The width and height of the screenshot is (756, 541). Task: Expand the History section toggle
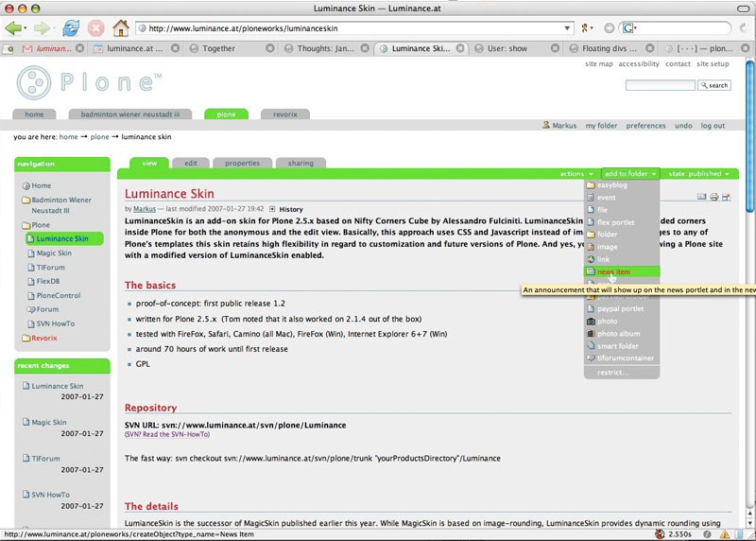273,209
